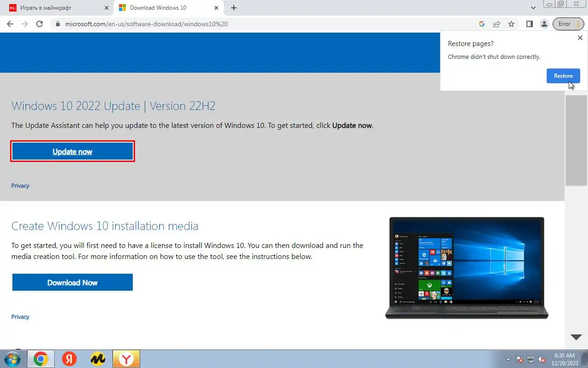Image resolution: width=588 pixels, height=368 pixels.
Task: Restore pages with the Restore button
Action: tap(563, 76)
